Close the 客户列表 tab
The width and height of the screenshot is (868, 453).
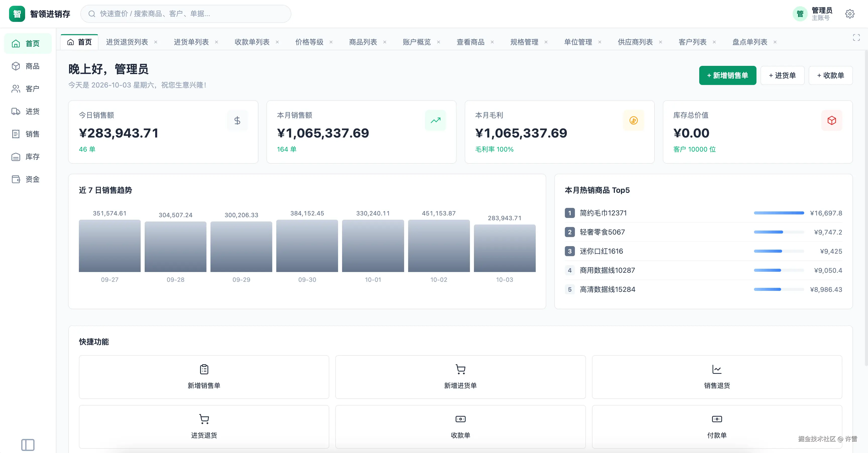714,42
